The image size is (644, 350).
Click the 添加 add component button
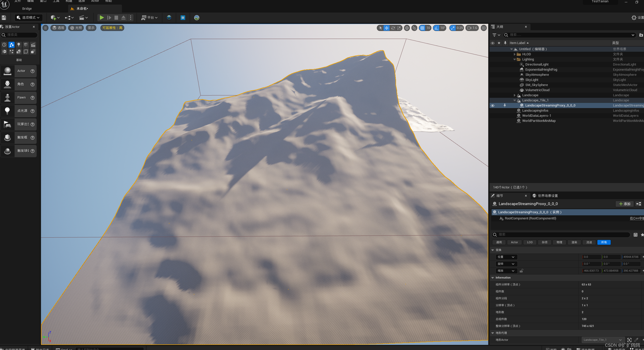click(625, 204)
